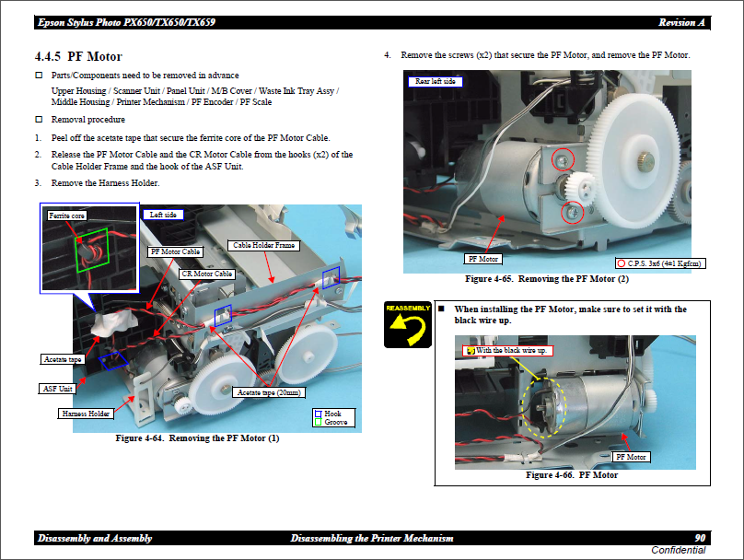Click the yellow REASSEMBLY arrow icon
744x560 pixels.
pos(407,324)
